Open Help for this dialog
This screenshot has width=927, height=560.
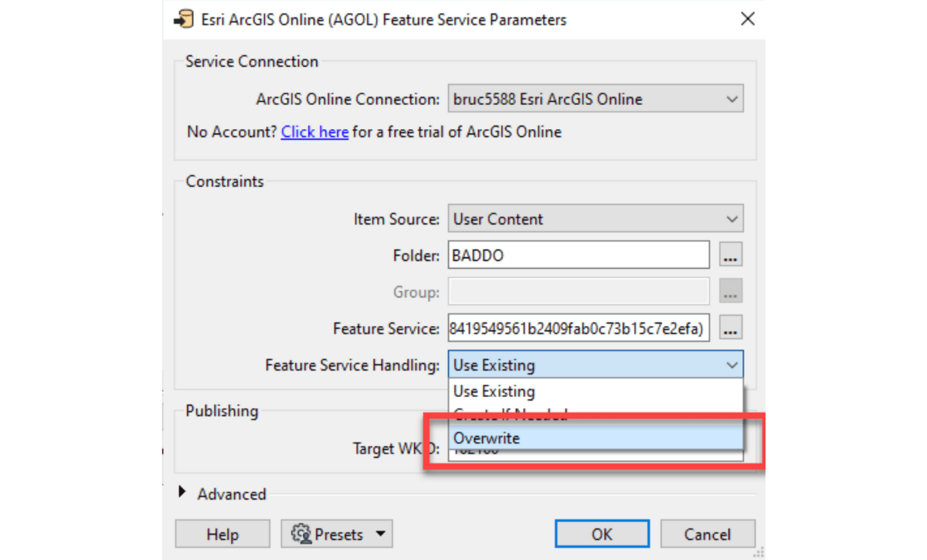[x=222, y=535]
